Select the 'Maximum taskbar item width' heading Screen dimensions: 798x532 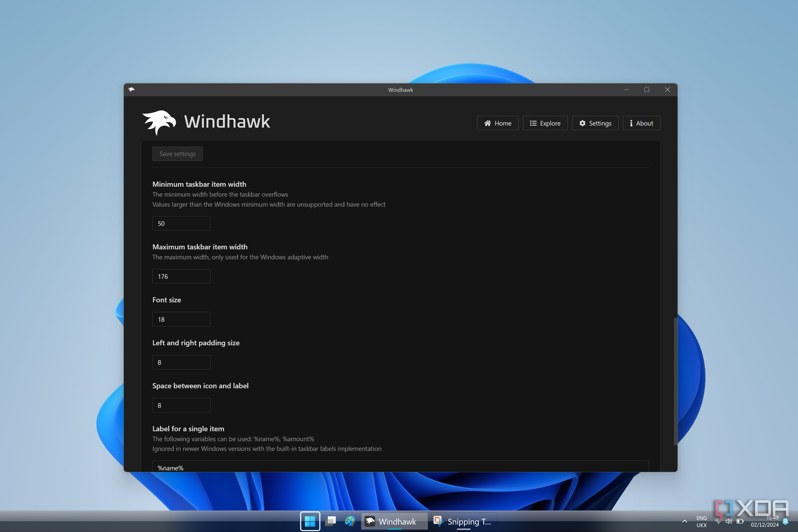[200, 247]
